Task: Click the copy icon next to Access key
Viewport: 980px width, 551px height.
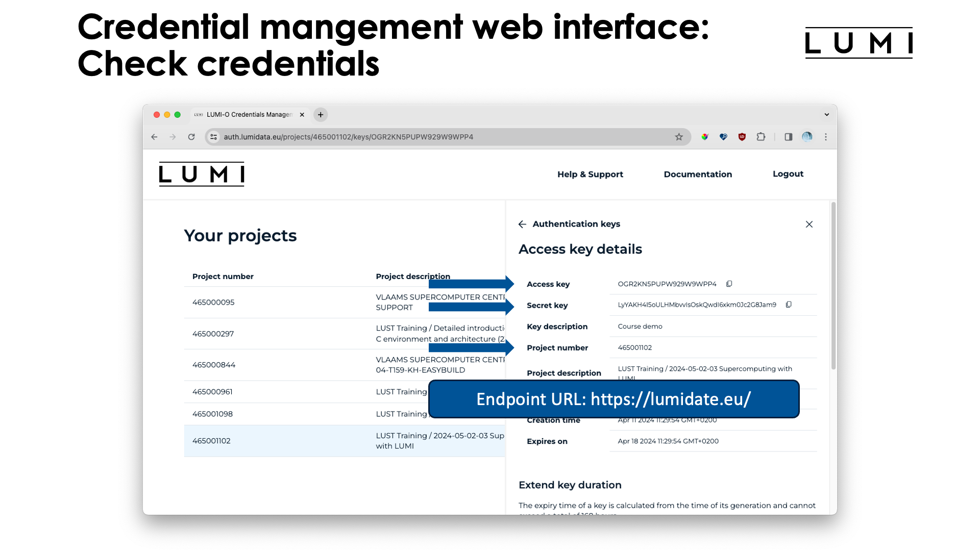Action: (729, 284)
